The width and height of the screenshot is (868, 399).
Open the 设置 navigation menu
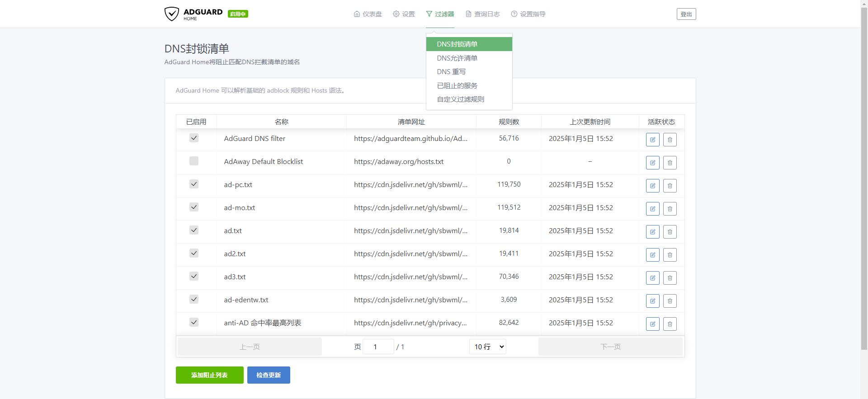[404, 14]
